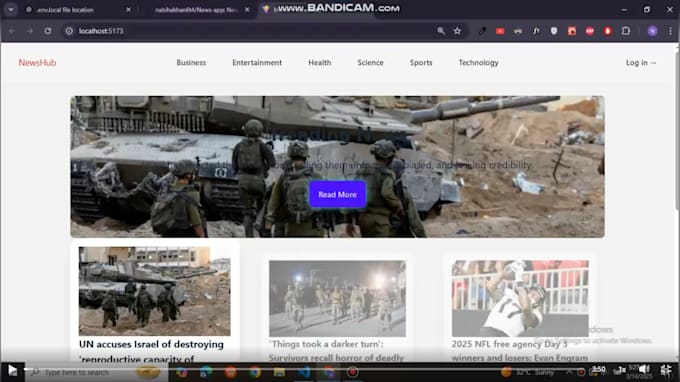Image resolution: width=680 pixels, height=382 pixels.
Task: Open the zoom magnifier in address bar
Action: point(441,31)
